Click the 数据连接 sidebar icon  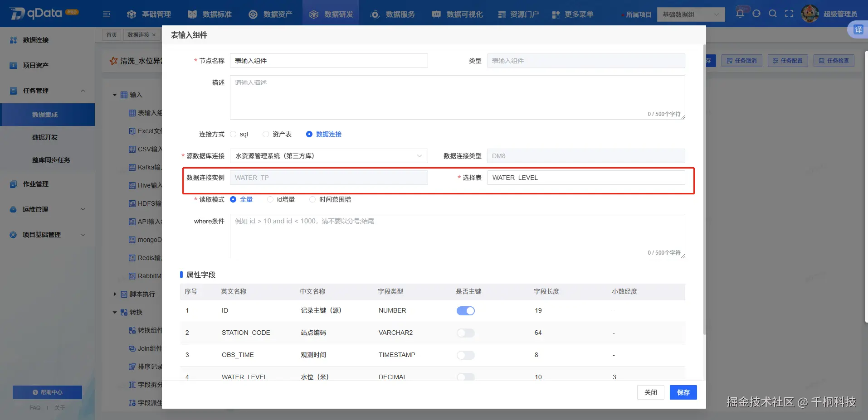pyautogui.click(x=13, y=40)
